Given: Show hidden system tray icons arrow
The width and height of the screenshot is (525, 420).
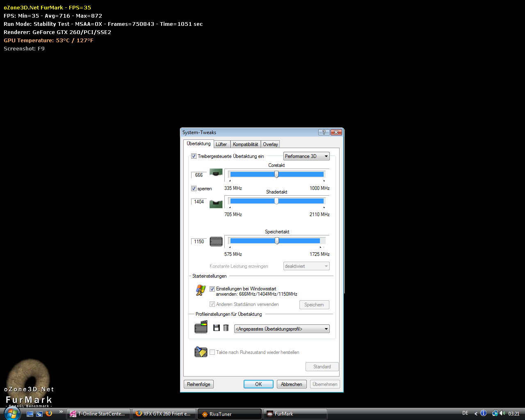Looking at the screenshot, I should pyautogui.click(x=476, y=413).
